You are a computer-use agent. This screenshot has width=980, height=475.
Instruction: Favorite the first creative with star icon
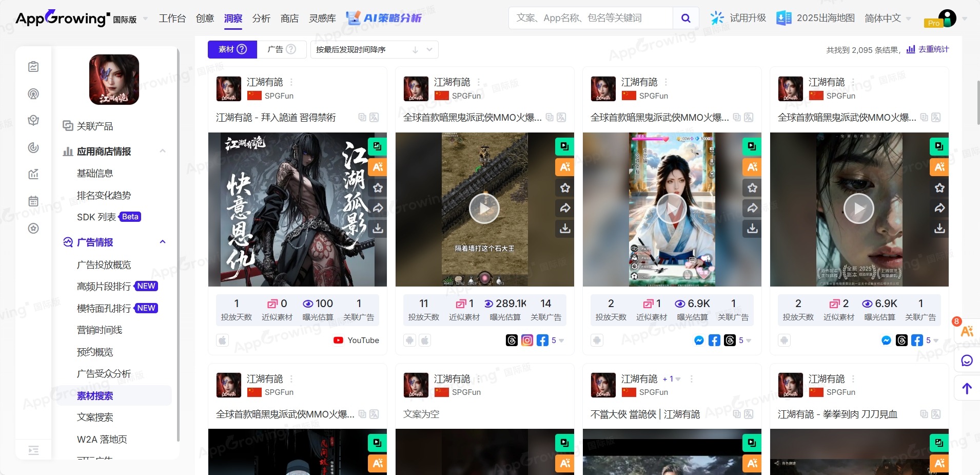pyautogui.click(x=378, y=188)
